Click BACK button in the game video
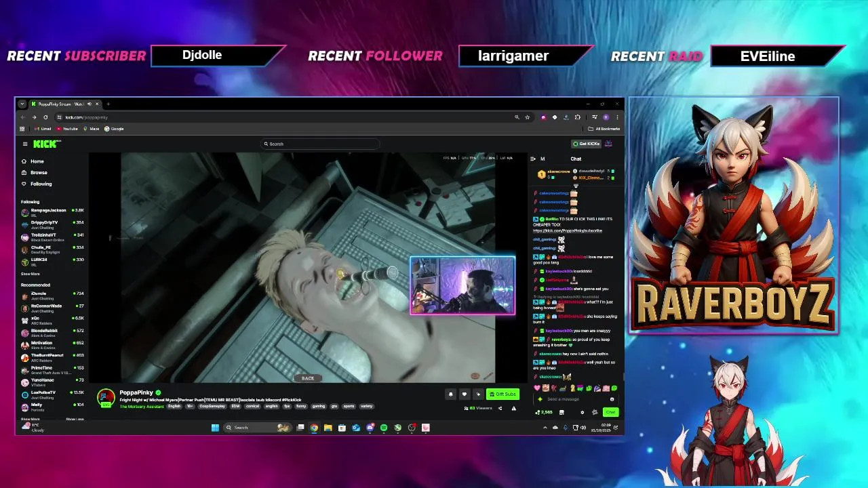The image size is (868, 488). tap(308, 378)
